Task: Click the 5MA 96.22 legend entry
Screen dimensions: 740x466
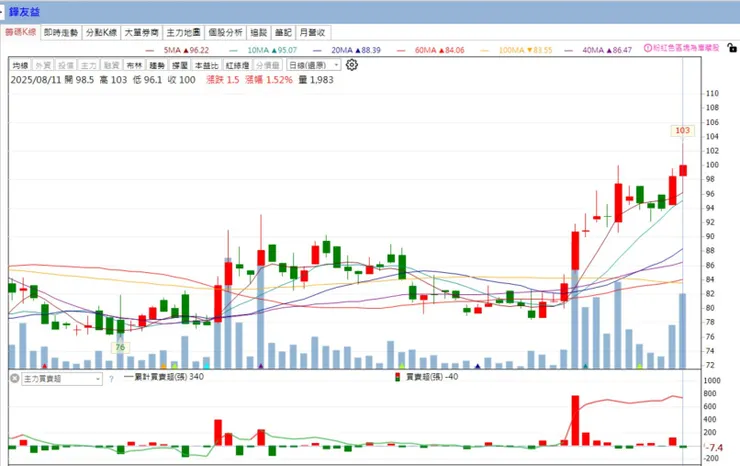Action: (177, 50)
